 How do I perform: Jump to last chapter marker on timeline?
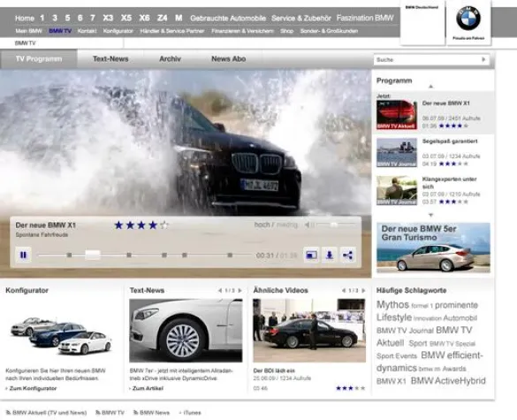click(230, 255)
